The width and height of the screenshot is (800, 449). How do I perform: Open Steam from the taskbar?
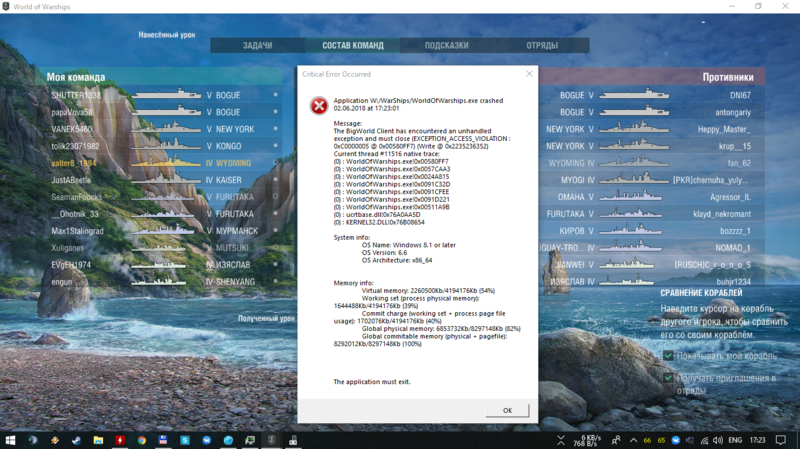pos(77,440)
